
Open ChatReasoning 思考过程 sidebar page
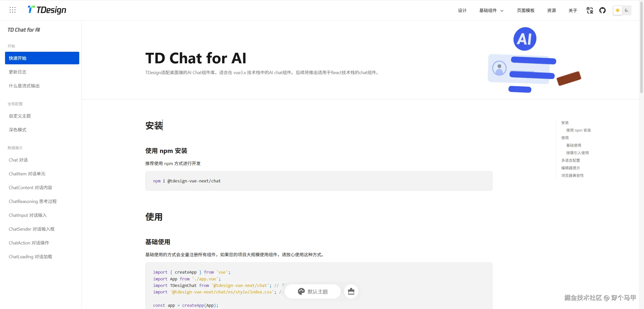[33, 201]
